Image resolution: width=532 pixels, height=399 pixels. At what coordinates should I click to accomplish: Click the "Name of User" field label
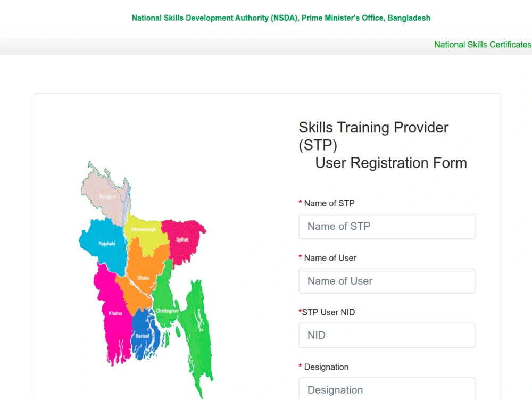[330, 258]
